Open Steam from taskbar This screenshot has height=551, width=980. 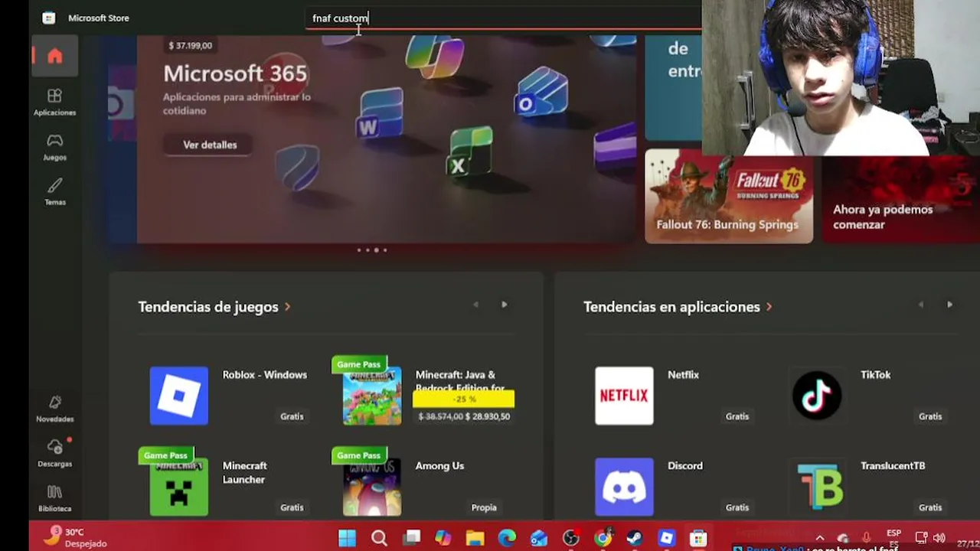[x=634, y=538]
